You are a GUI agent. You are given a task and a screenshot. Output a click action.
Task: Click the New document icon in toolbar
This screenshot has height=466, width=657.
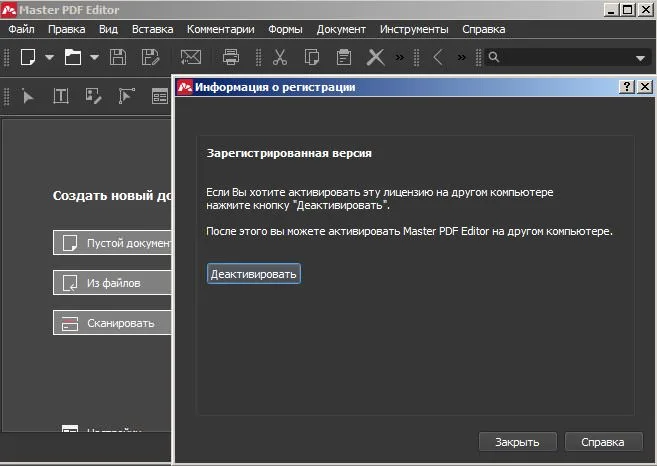28,57
